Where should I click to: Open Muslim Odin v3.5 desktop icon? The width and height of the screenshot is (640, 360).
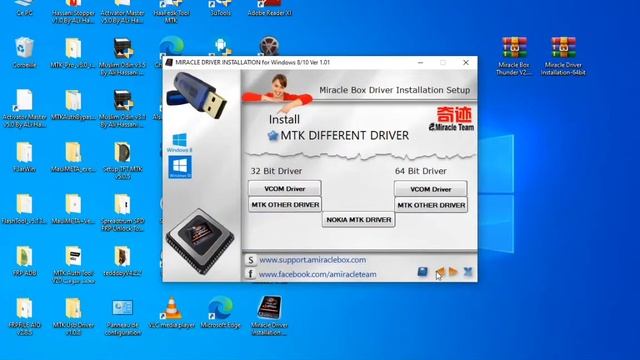(122, 56)
